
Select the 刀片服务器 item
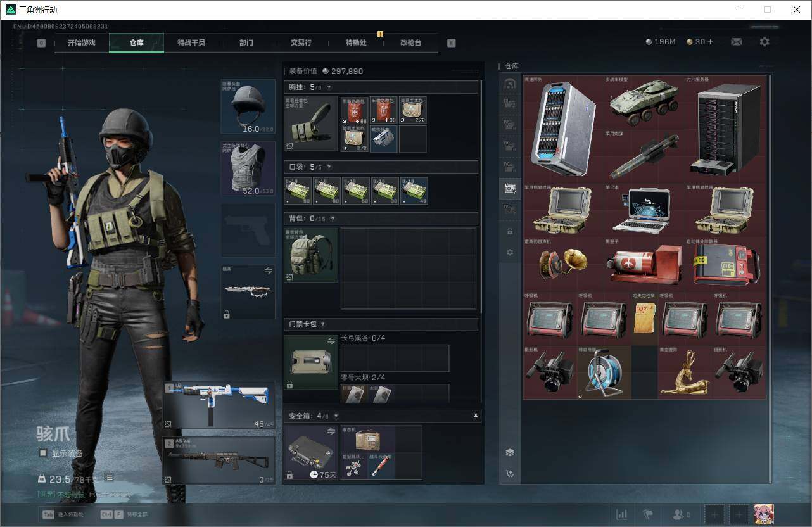pyautogui.click(x=726, y=129)
